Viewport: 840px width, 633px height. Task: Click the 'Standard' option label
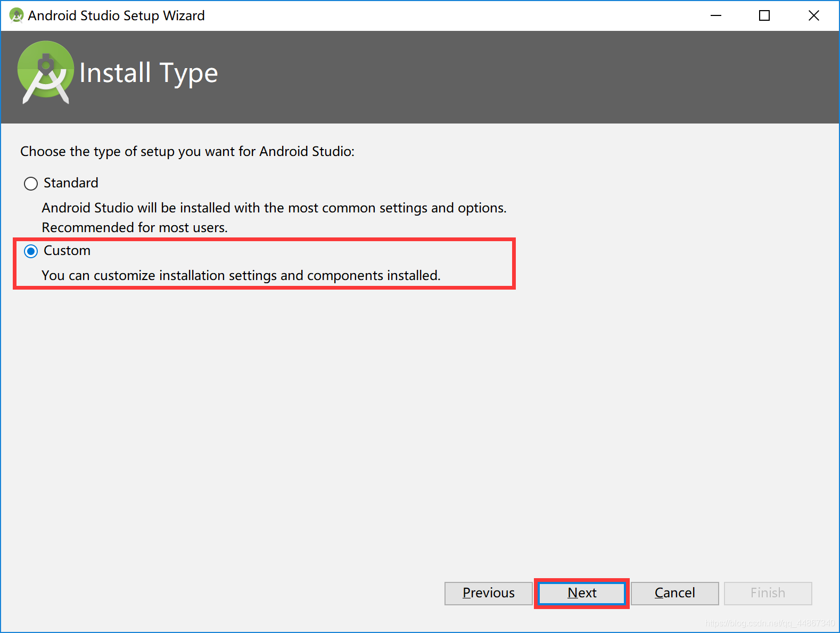tap(71, 183)
